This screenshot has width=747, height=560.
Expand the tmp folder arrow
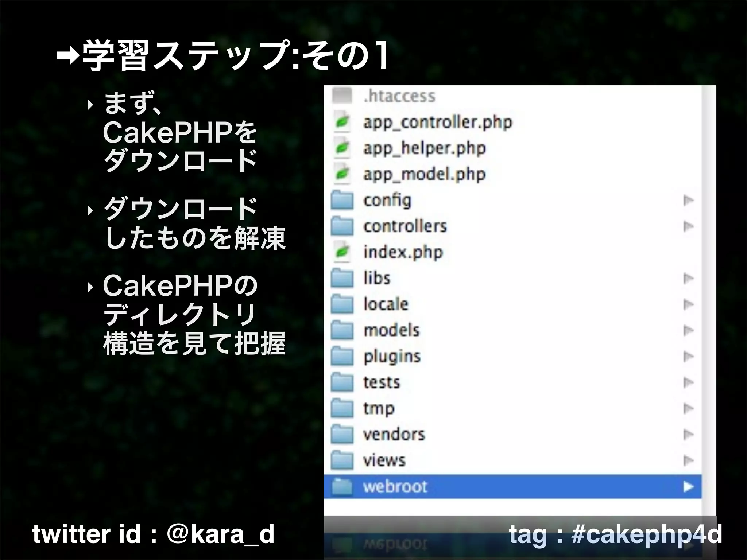coord(688,408)
